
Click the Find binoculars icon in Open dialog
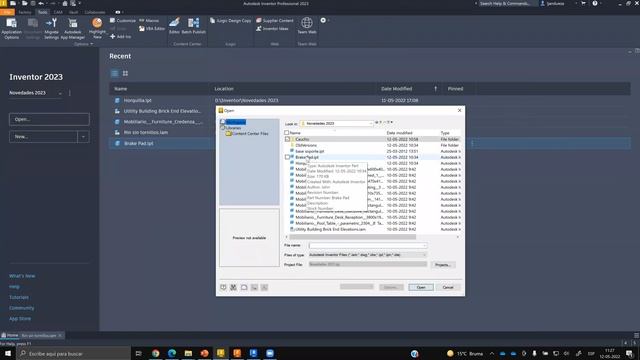[x=233, y=287]
